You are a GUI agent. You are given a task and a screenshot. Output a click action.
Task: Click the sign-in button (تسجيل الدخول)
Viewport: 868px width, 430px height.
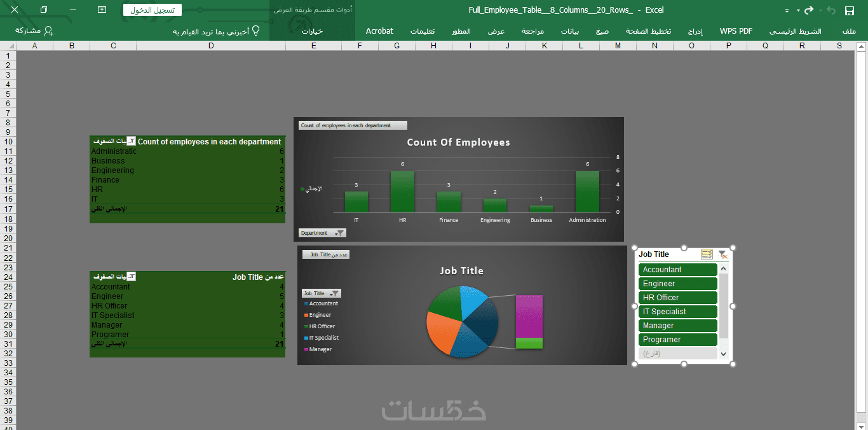coord(153,10)
